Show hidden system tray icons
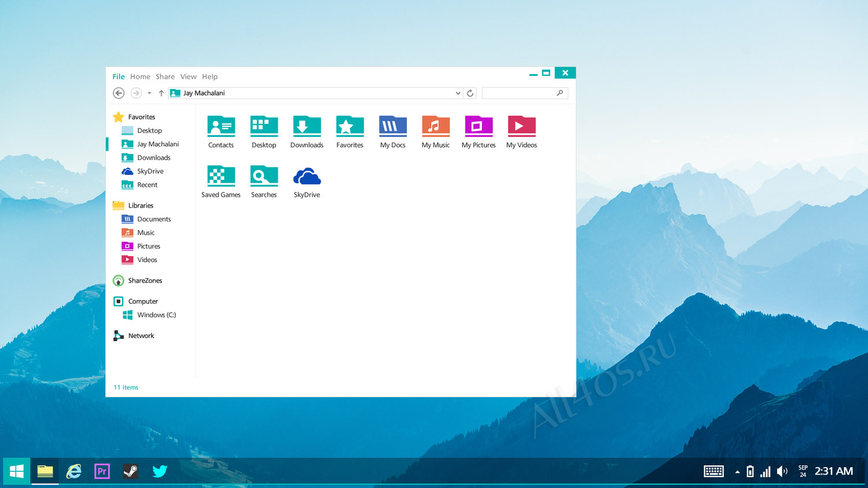868x488 pixels. 737,472
